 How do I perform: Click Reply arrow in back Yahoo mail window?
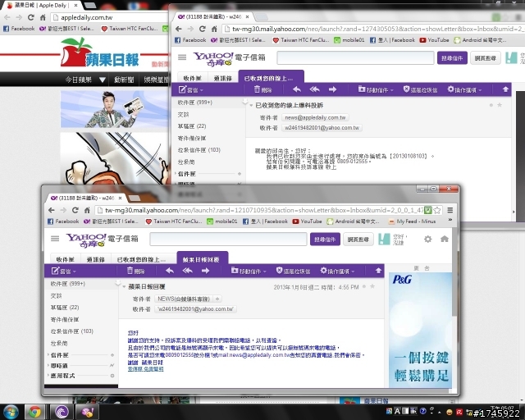(297, 89)
